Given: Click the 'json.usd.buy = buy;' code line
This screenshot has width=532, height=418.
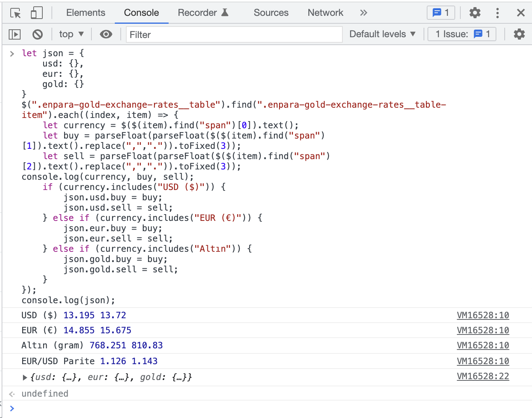Looking at the screenshot, I should click(113, 197).
